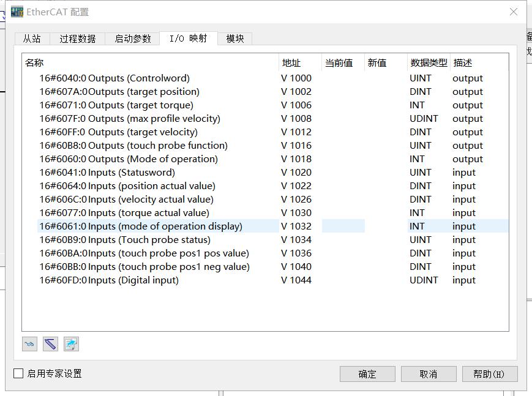Click the 取消 button
Screen dimensions: 532x396
429,374
